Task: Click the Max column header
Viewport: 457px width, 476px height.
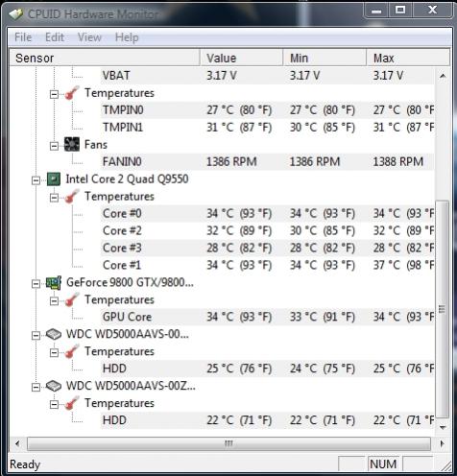Action: click(x=408, y=58)
